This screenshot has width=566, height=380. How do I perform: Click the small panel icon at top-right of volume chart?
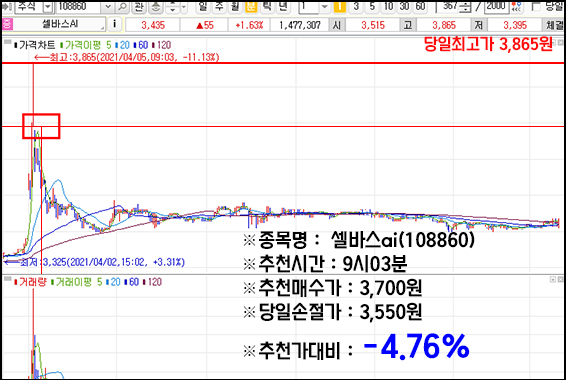click(x=553, y=279)
